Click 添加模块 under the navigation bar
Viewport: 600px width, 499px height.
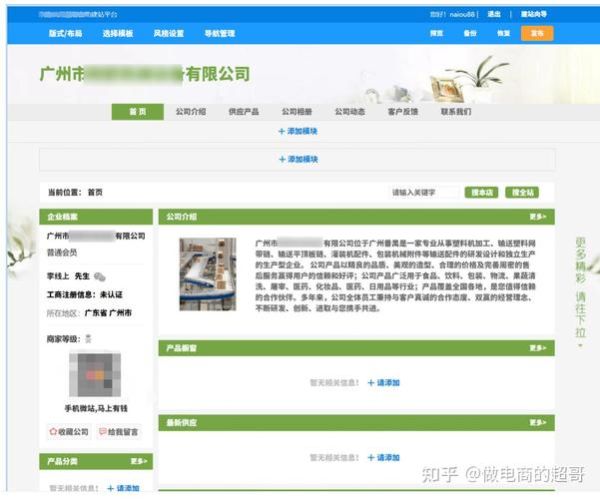[298, 131]
